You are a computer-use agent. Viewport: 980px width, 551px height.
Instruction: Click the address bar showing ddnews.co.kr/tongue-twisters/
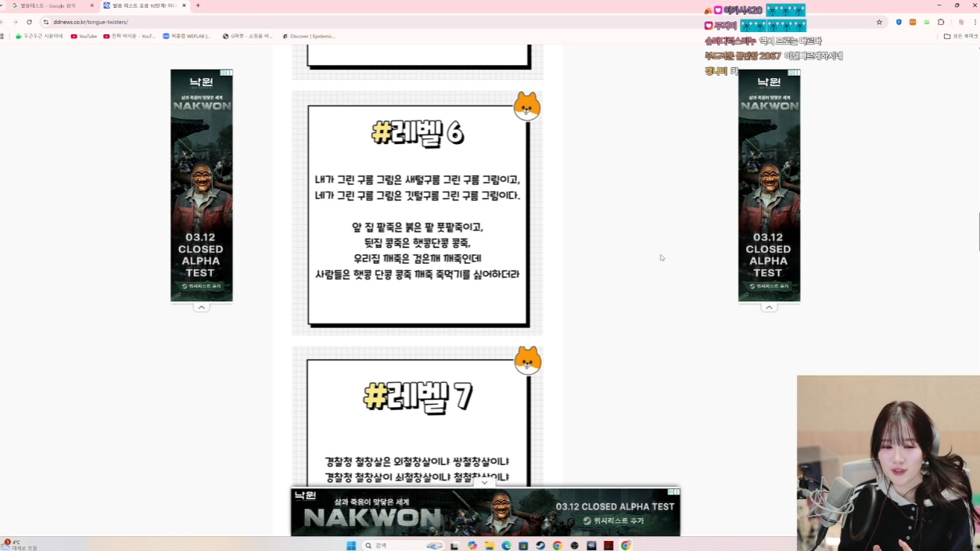coord(461,22)
